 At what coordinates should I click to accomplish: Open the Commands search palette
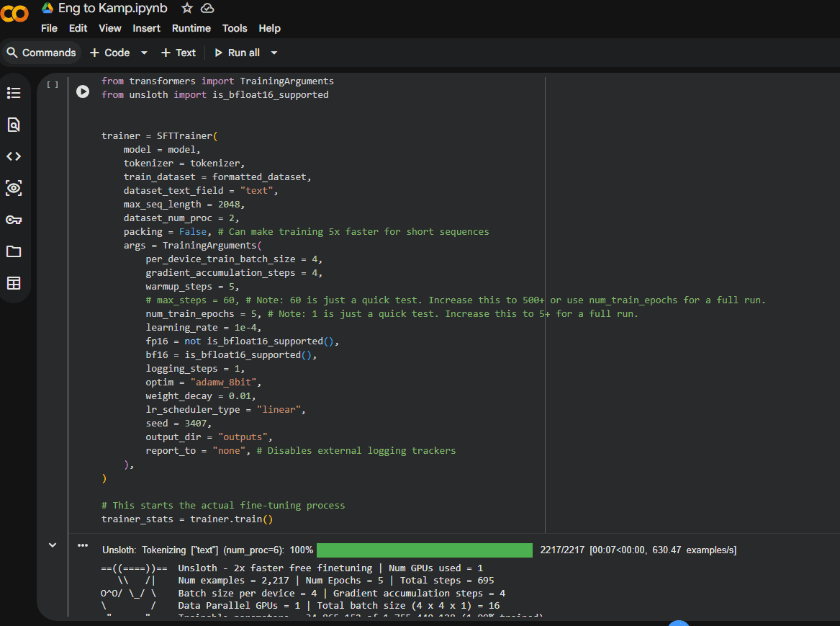click(41, 53)
